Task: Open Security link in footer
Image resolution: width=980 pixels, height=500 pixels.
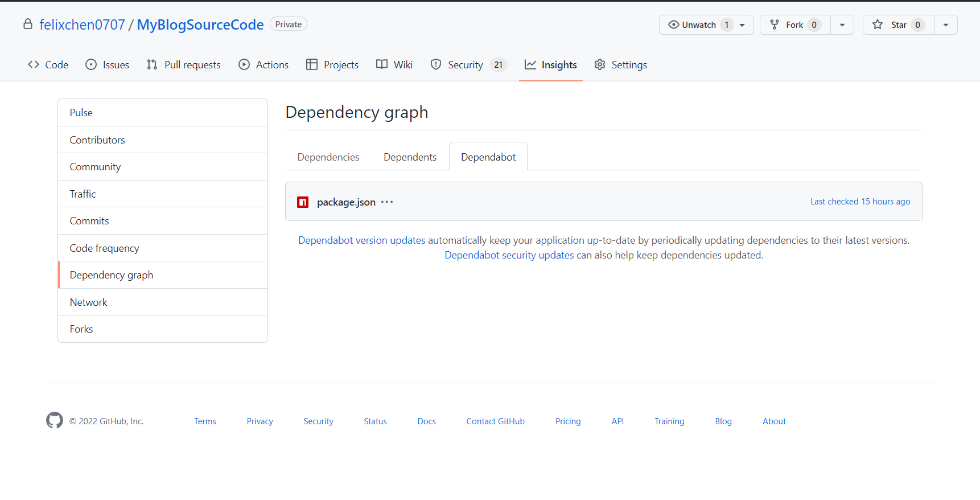Action: (x=318, y=421)
